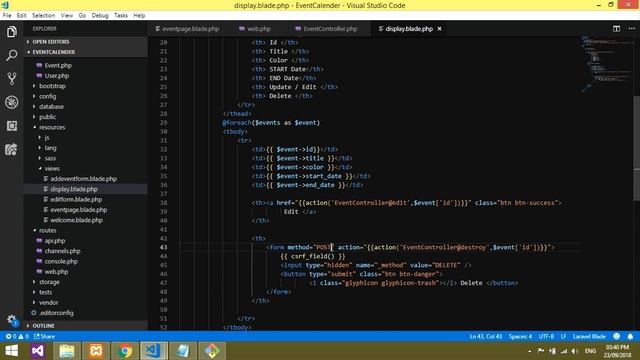Click errors and warnings count in status bar
640x360 pixels.
coord(17,336)
